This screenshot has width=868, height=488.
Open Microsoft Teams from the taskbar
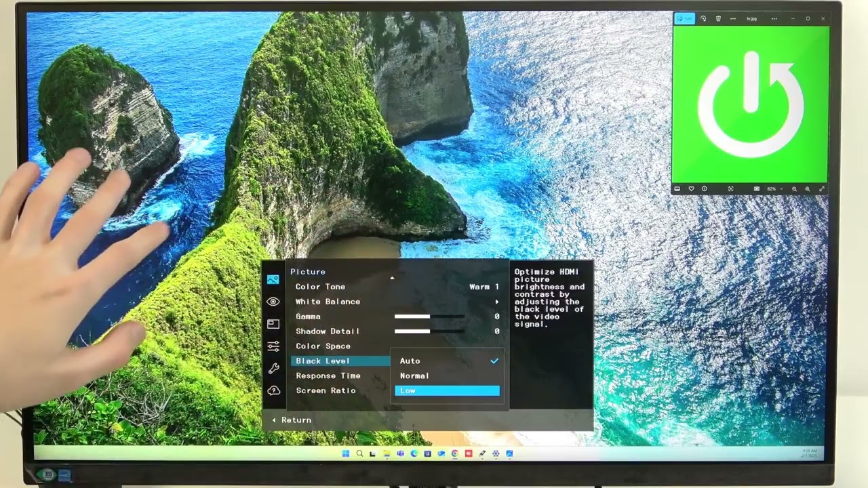[400, 453]
